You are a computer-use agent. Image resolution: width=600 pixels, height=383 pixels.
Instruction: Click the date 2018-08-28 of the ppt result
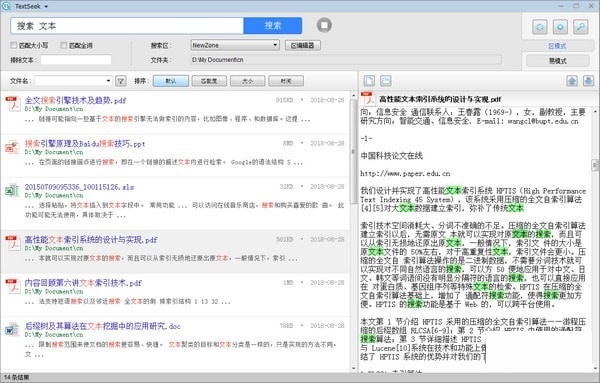(x=327, y=143)
